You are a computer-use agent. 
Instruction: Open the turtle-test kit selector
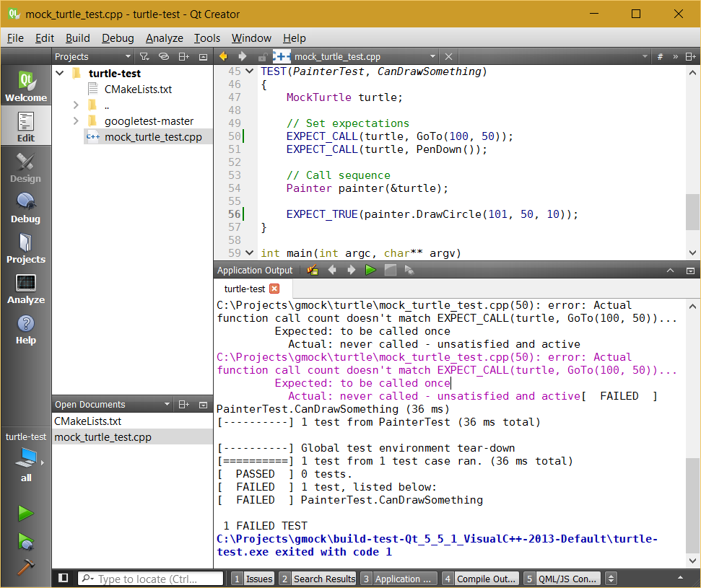(26, 457)
